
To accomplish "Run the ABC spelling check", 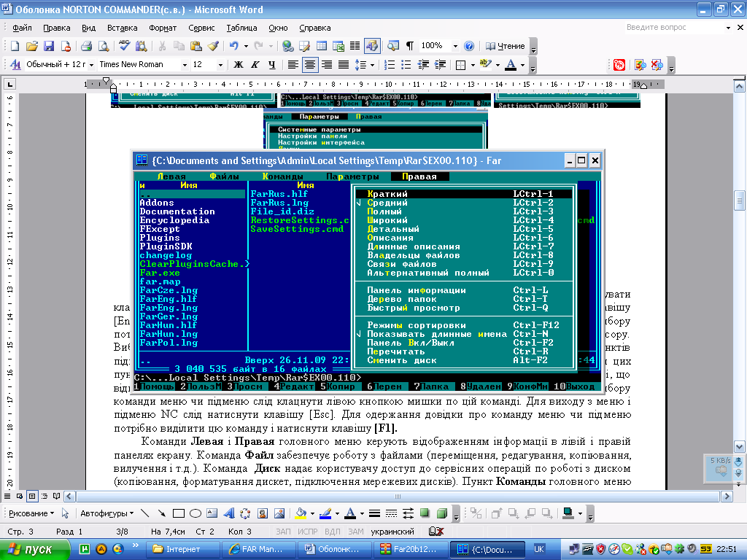I will click(124, 46).
